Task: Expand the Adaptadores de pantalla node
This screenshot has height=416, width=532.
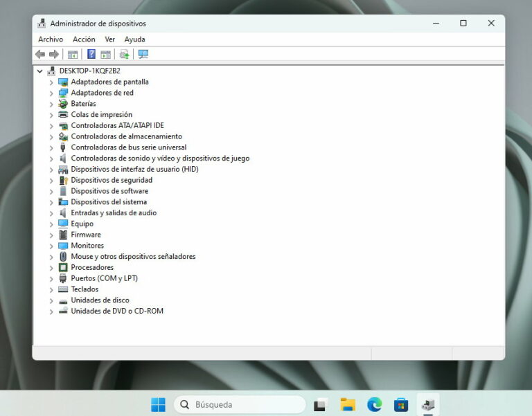Action: [51, 82]
